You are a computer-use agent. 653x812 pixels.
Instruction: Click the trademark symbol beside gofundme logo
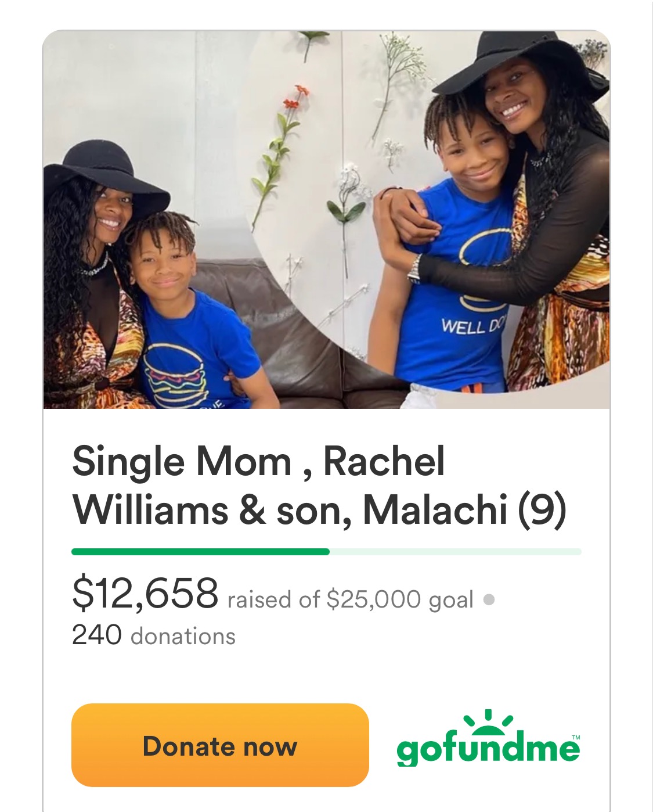(x=575, y=737)
